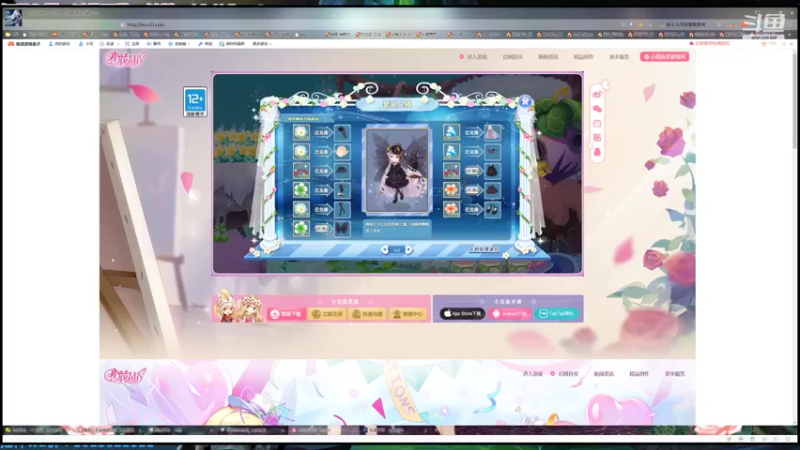
Task: Click the exchange button beside butterfly wings
Action: coord(322,229)
